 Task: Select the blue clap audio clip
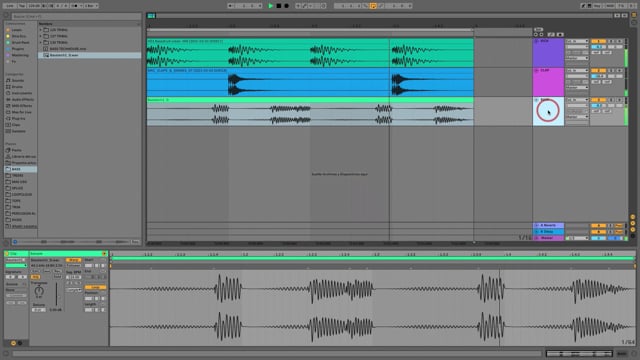(x=310, y=82)
